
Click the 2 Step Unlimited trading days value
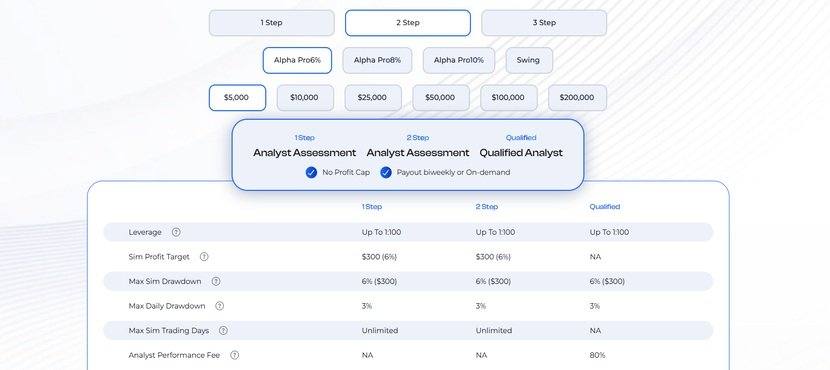click(x=493, y=330)
